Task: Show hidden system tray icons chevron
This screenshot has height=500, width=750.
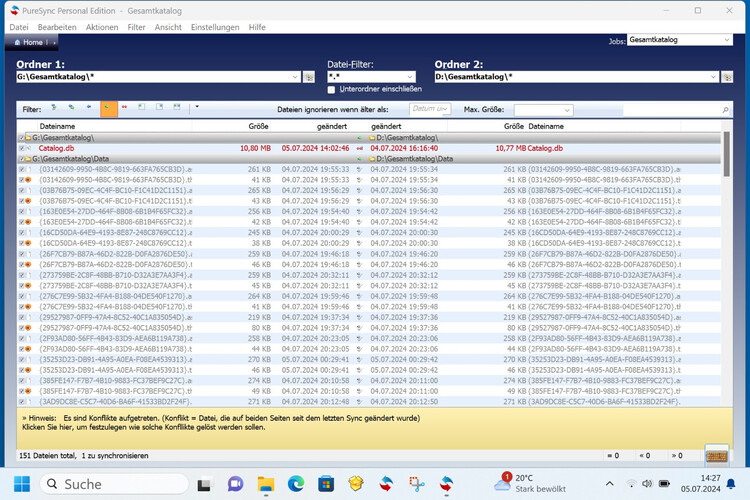Action: tap(610, 484)
